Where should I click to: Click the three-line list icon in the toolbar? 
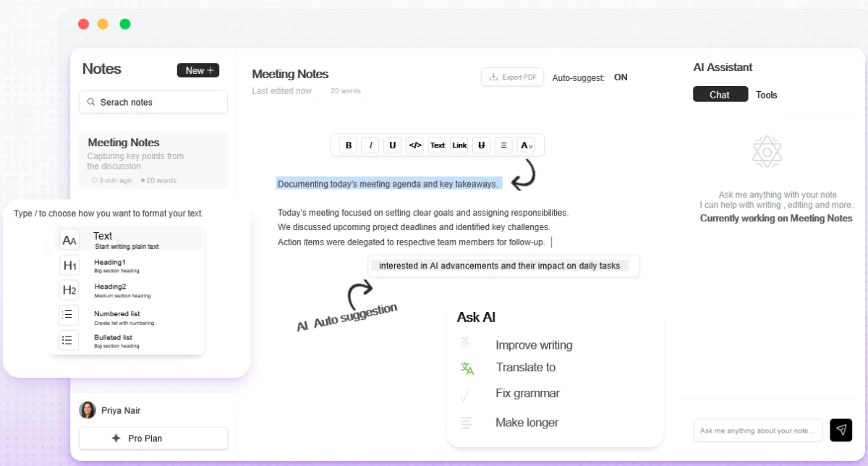(503, 145)
